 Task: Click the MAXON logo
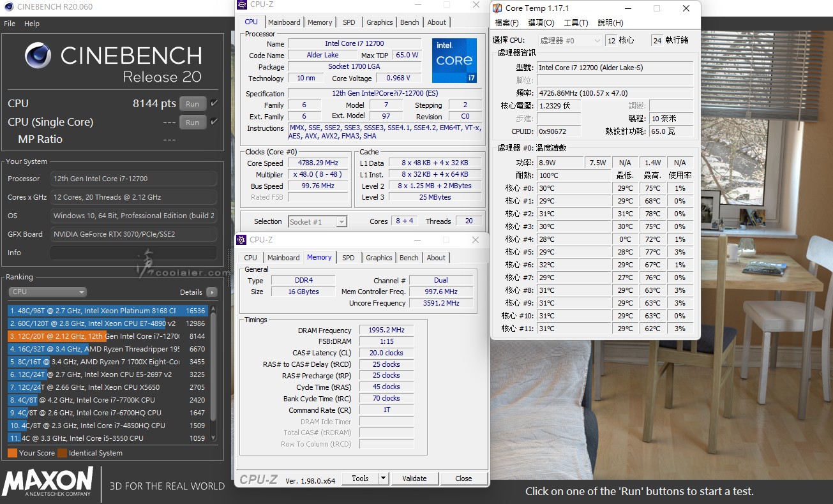pos(47,483)
